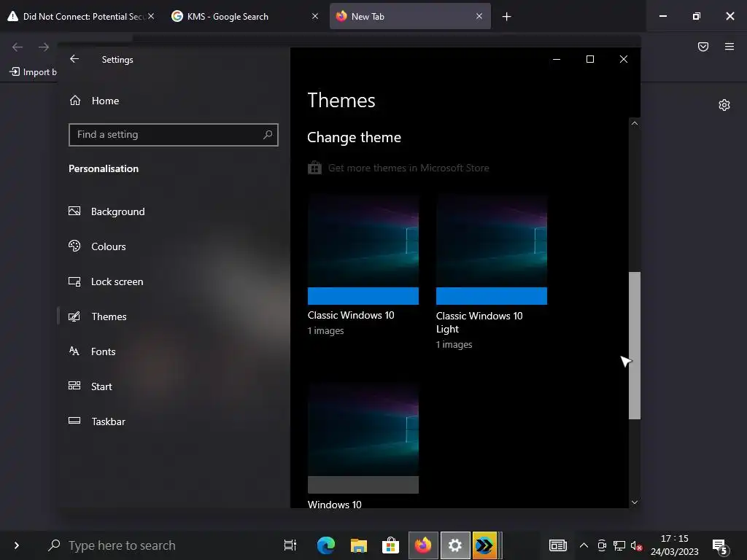Open Microsoft Store from taskbar
Image resolution: width=747 pixels, height=560 pixels.
point(391,545)
